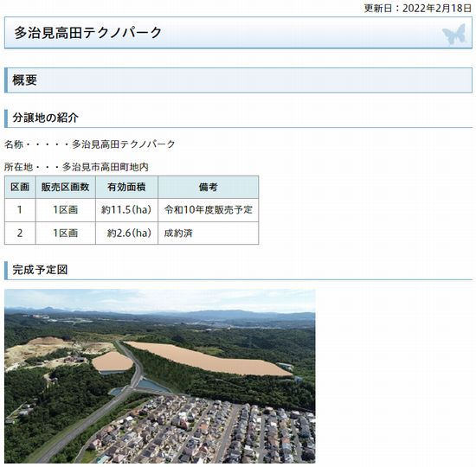Click the butterfly icon in the title banner
This screenshot has height=467, width=476.
(453, 35)
